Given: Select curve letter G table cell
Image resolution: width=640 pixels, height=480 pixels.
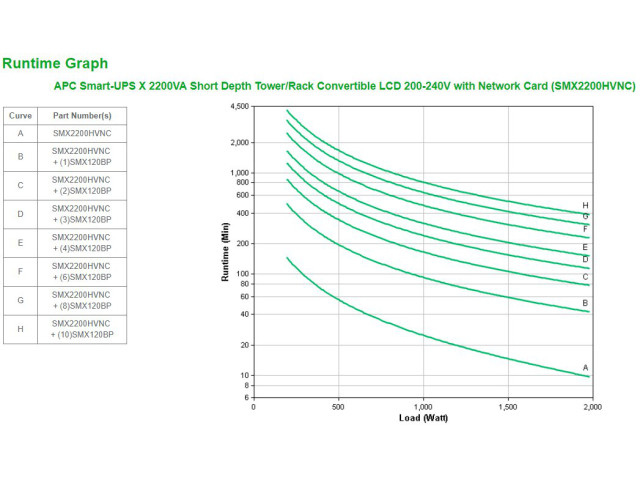Looking at the screenshot, I should click(x=20, y=300).
